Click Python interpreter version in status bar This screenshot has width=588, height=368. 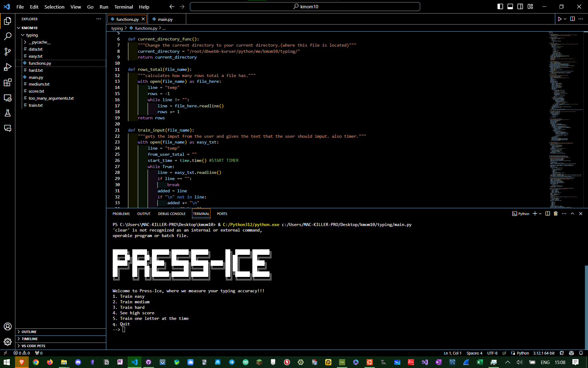[x=544, y=353]
